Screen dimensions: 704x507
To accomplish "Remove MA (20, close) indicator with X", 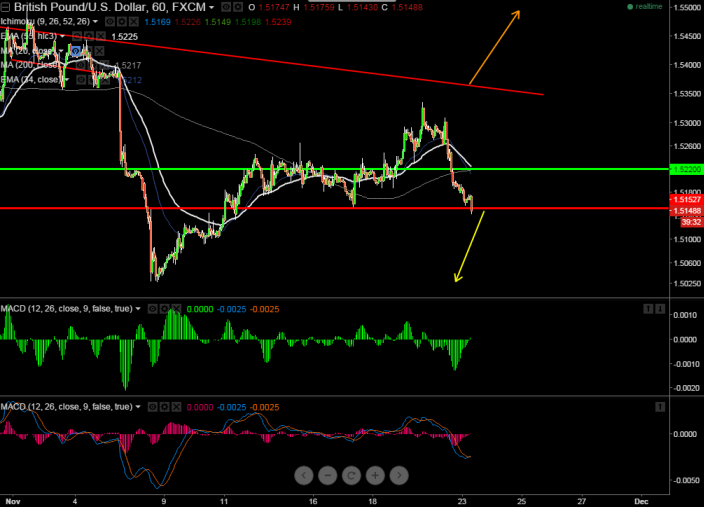I will point(99,51).
